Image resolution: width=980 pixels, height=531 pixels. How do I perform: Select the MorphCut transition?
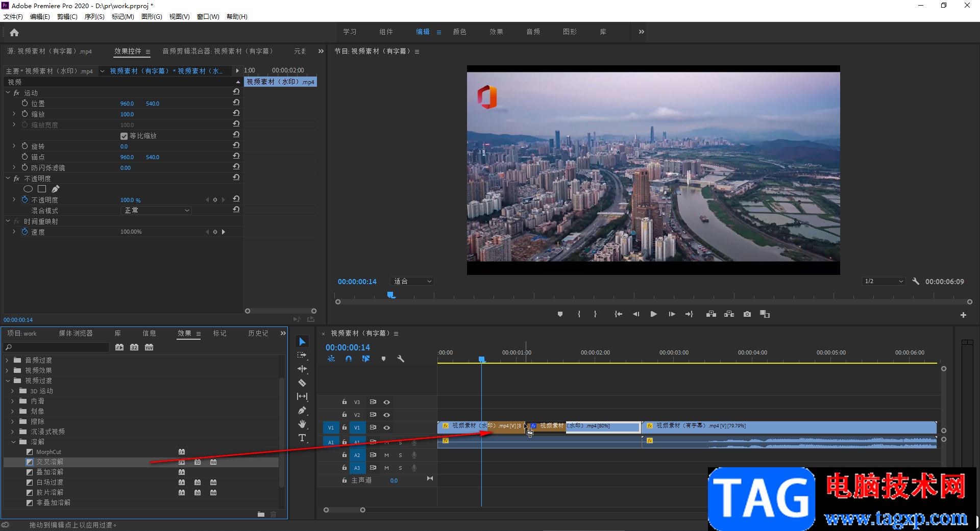point(48,452)
